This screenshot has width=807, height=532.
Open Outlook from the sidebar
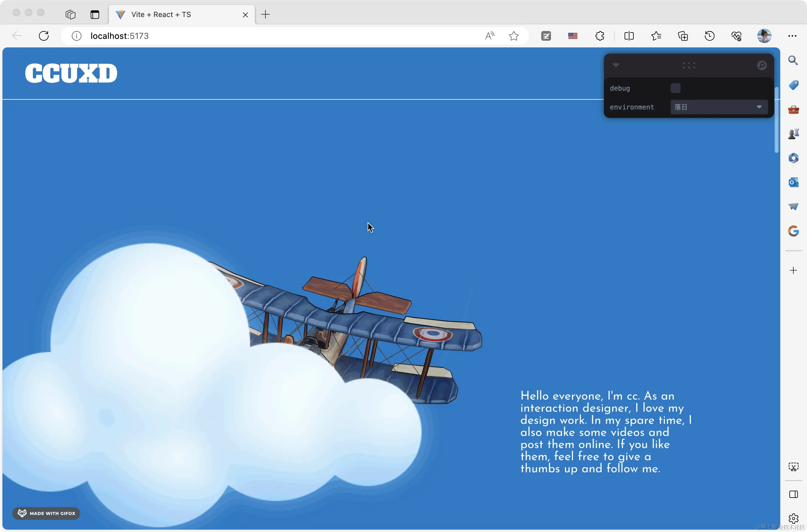(x=794, y=182)
